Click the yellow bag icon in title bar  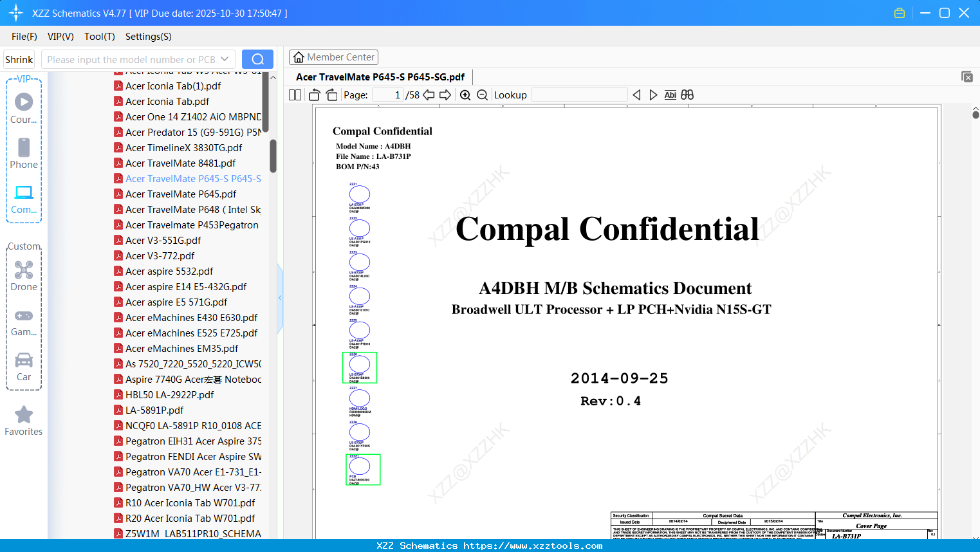click(x=900, y=13)
